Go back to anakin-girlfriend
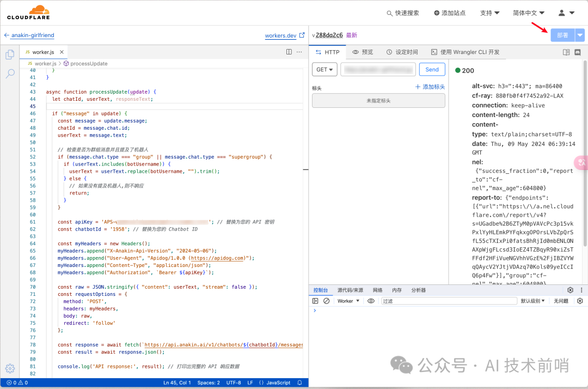Screen dimensions: 588x389 (x=29, y=35)
